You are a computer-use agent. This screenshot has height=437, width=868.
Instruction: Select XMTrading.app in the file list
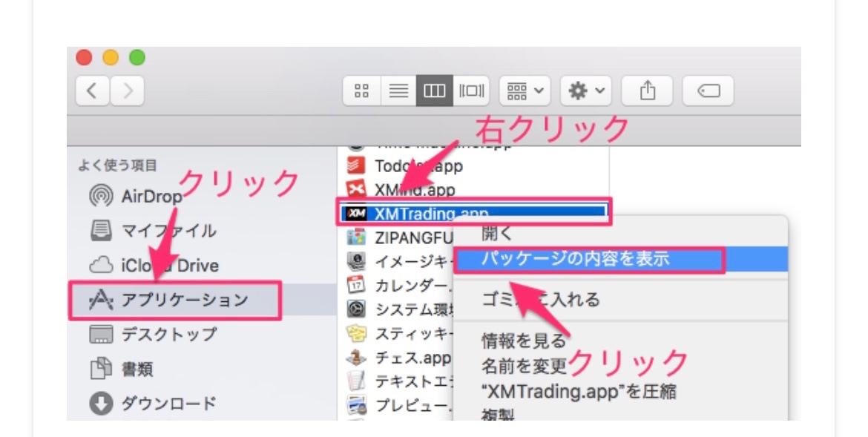474,213
